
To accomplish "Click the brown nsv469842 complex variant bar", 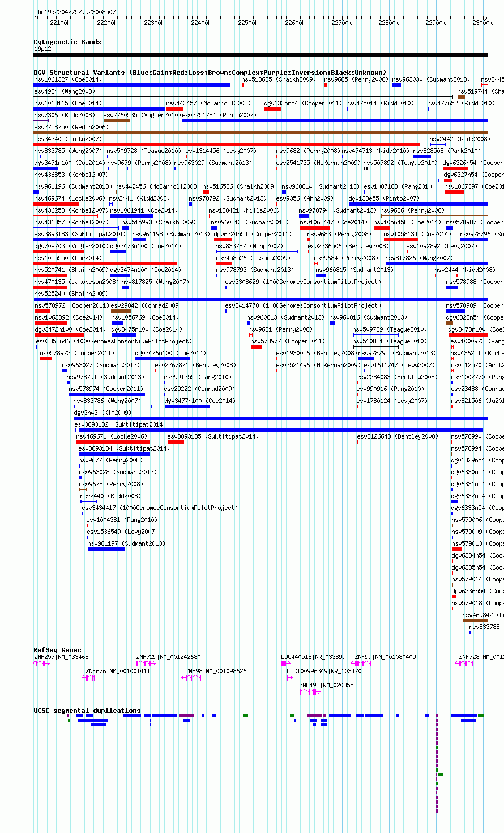I will click(475, 620).
